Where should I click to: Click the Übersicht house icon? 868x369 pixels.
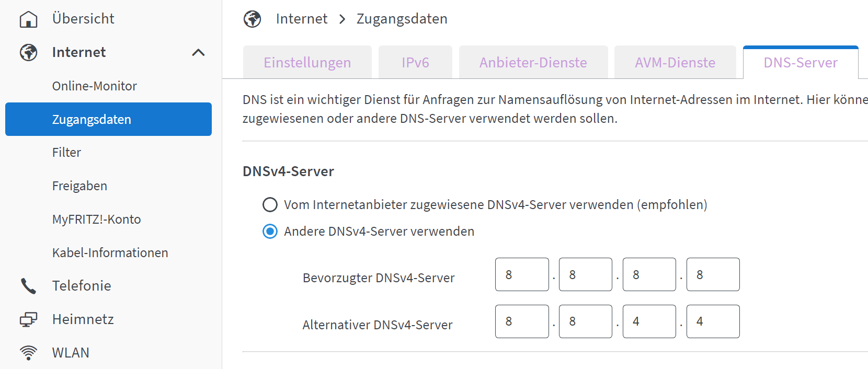click(29, 19)
